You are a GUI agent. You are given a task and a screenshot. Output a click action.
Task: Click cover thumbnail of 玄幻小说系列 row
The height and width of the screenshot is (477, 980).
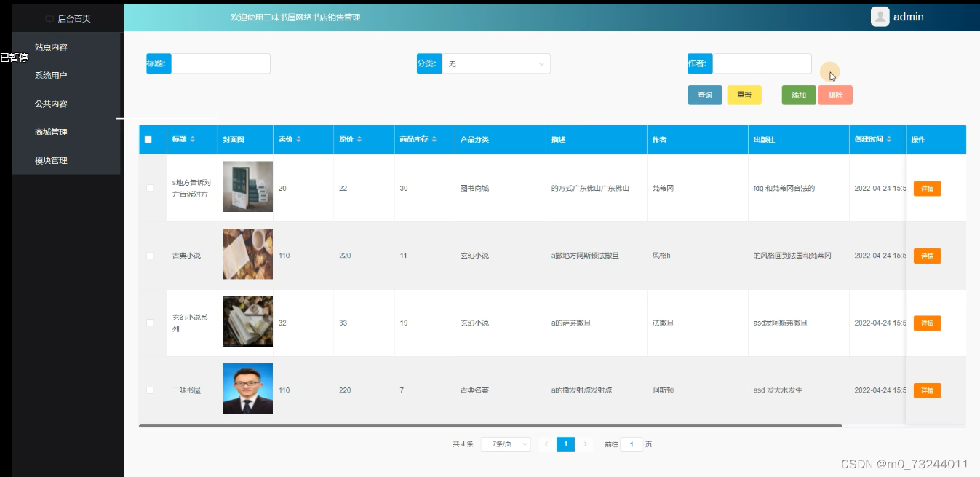(x=247, y=321)
